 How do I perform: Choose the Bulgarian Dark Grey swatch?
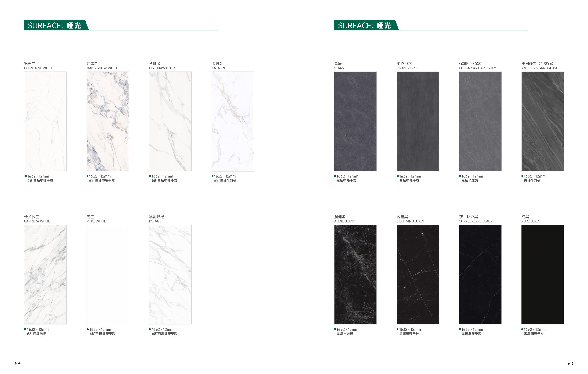tap(480, 121)
